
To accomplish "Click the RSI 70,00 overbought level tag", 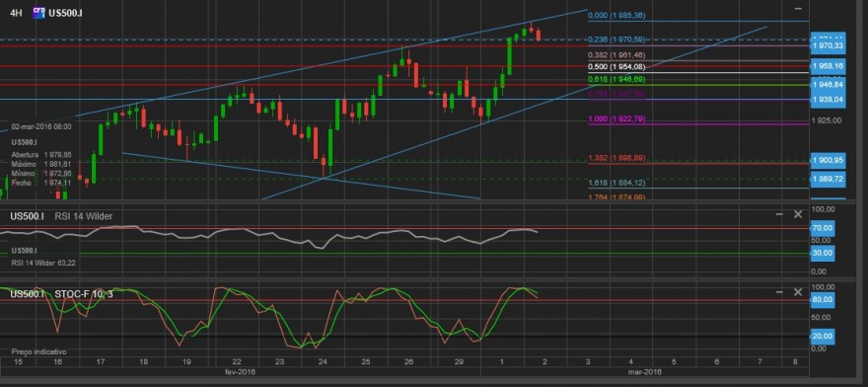I will 822,228.
